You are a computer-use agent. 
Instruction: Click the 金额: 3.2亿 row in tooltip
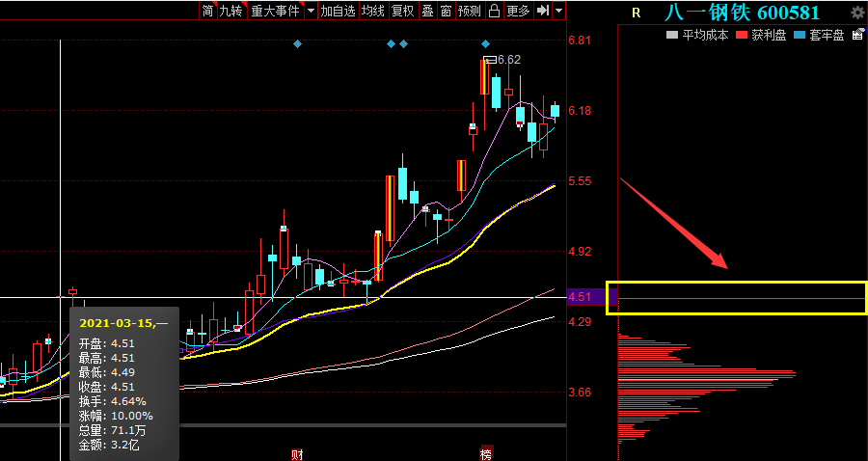109,445
